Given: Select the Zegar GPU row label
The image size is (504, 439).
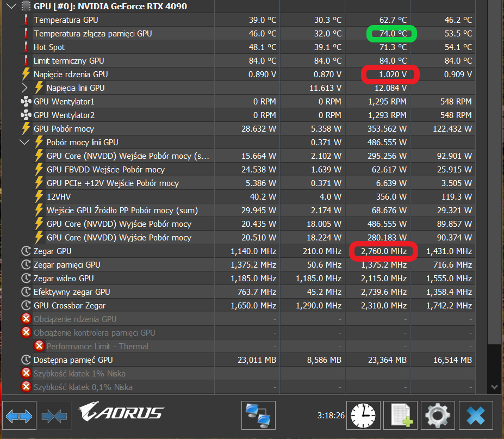Looking at the screenshot, I should coord(52,251).
